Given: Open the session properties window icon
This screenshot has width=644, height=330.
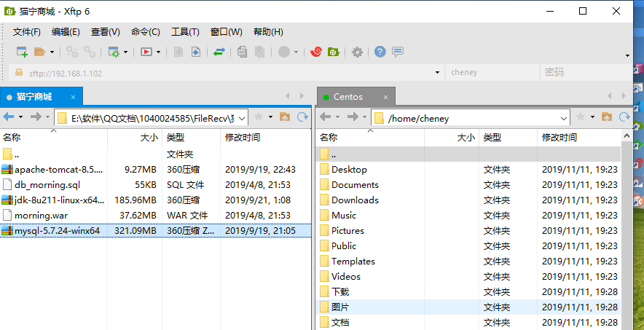Looking at the screenshot, I should coord(114,52).
